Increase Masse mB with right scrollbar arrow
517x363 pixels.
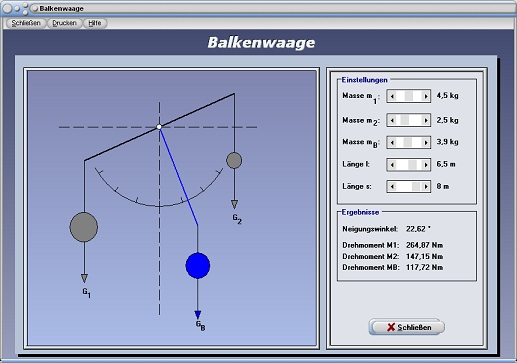tap(426, 142)
